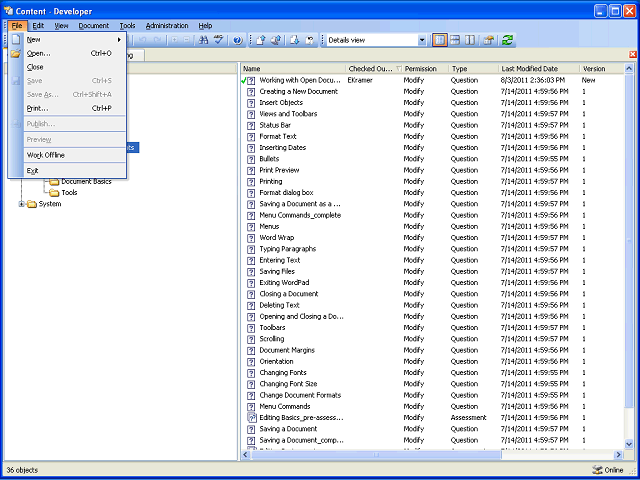Open the Document menu

[94, 25]
